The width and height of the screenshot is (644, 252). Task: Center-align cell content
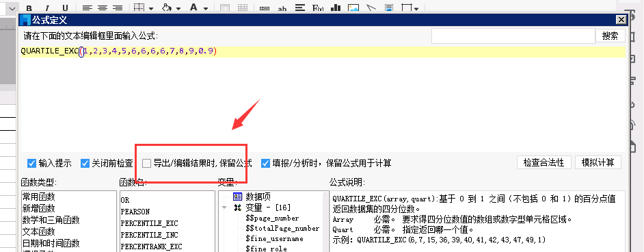[x=103, y=8]
